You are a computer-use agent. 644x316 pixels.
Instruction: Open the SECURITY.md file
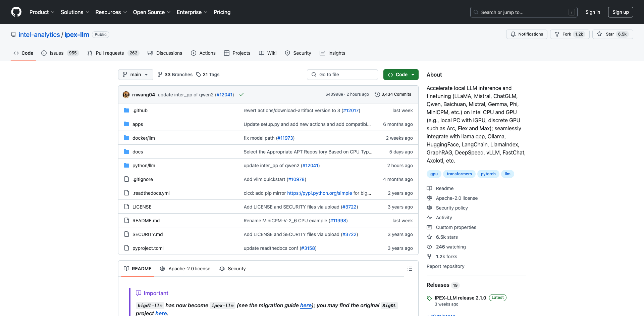click(x=148, y=234)
